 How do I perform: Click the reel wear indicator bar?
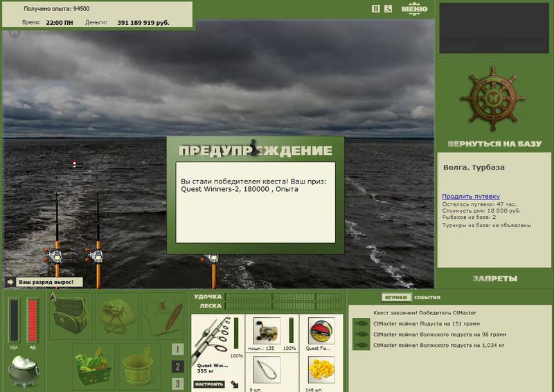pyautogui.click(x=291, y=330)
